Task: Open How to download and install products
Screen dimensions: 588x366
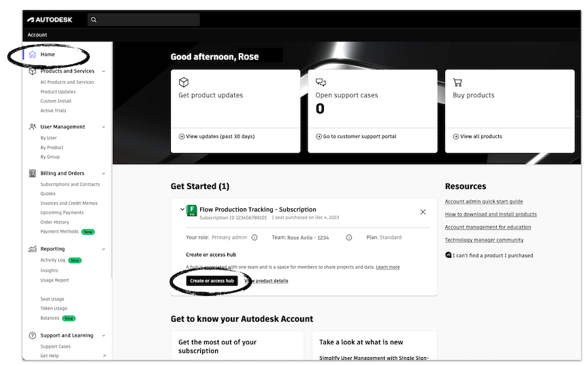Action: 491,214
